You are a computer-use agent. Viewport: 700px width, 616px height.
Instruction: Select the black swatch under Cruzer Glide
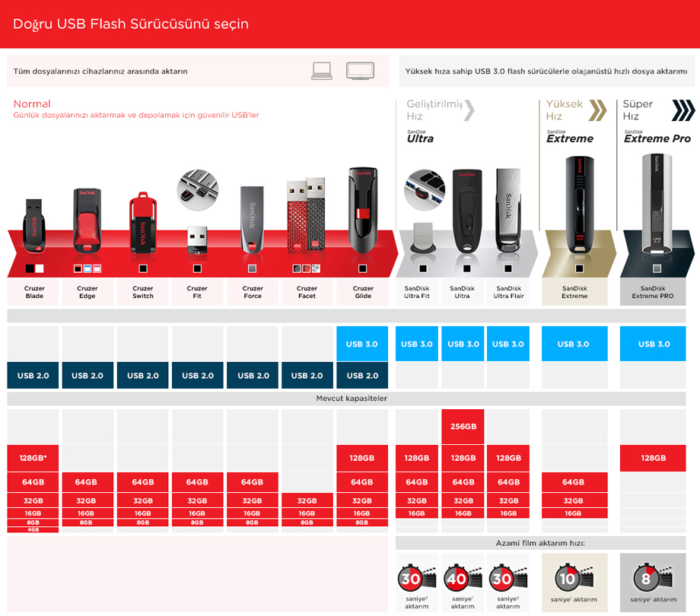click(x=362, y=268)
